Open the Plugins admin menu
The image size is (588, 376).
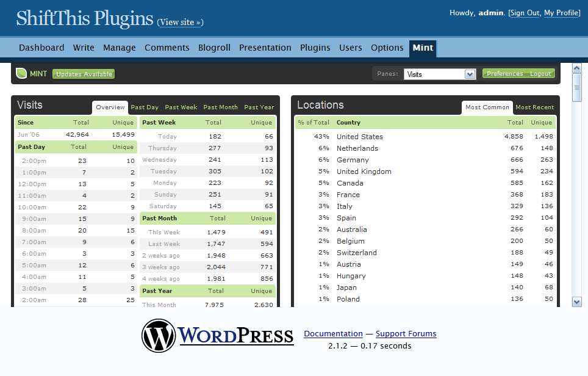(315, 48)
